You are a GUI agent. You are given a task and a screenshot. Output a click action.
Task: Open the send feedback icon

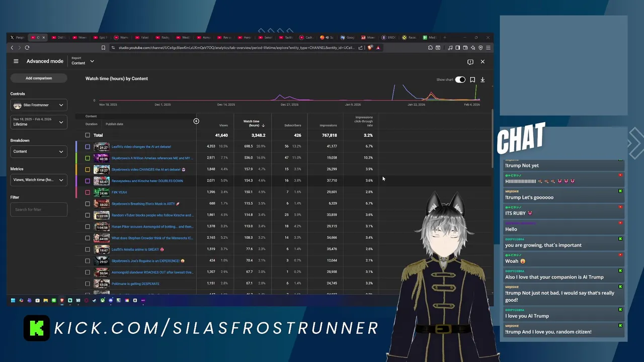point(470,62)
